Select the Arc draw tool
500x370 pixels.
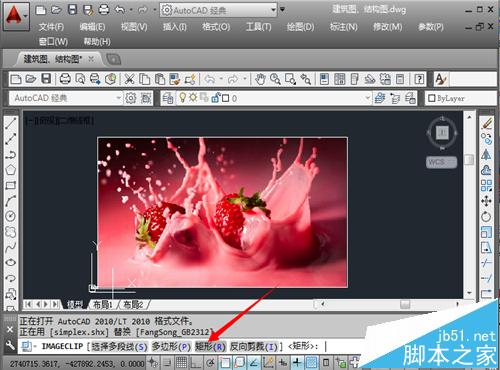pyautogui.click(x=11, y=201)
